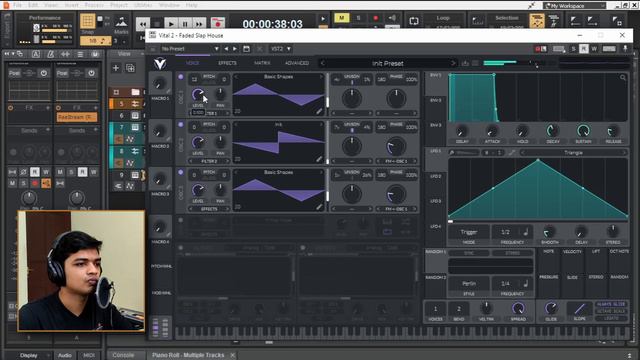Open the No Preset dropdown
The image size is (640, 360).
(189, 49)
